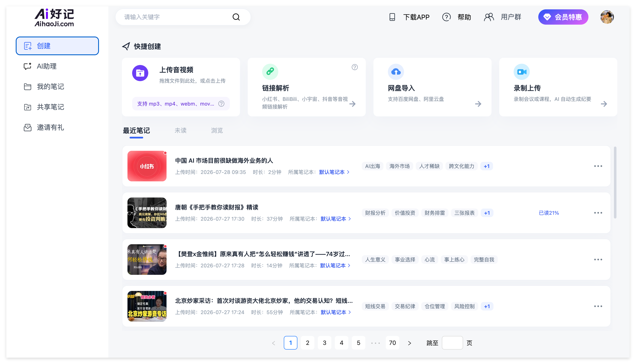Click the notes list vertical scrollbar
This screenshot has width=636, height=364.
[x=615, y=182]
